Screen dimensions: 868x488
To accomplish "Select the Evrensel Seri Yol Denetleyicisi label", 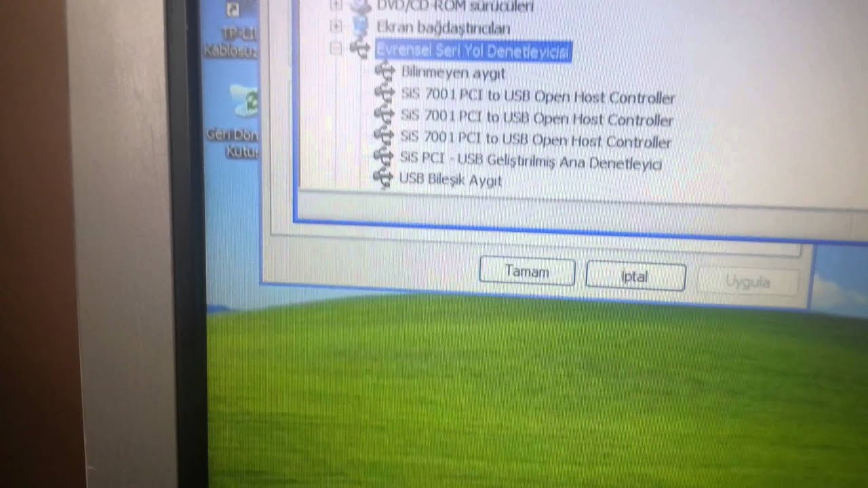I will point(473,51).
